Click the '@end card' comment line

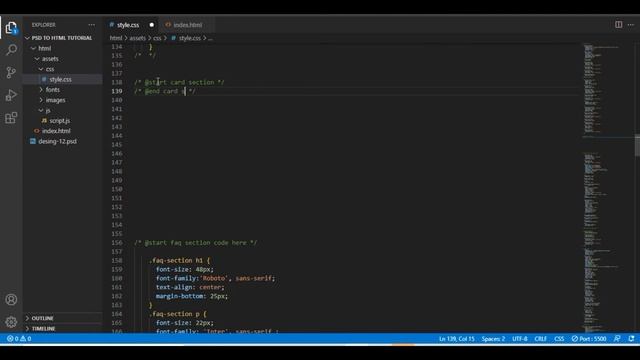tap(165, 91)
